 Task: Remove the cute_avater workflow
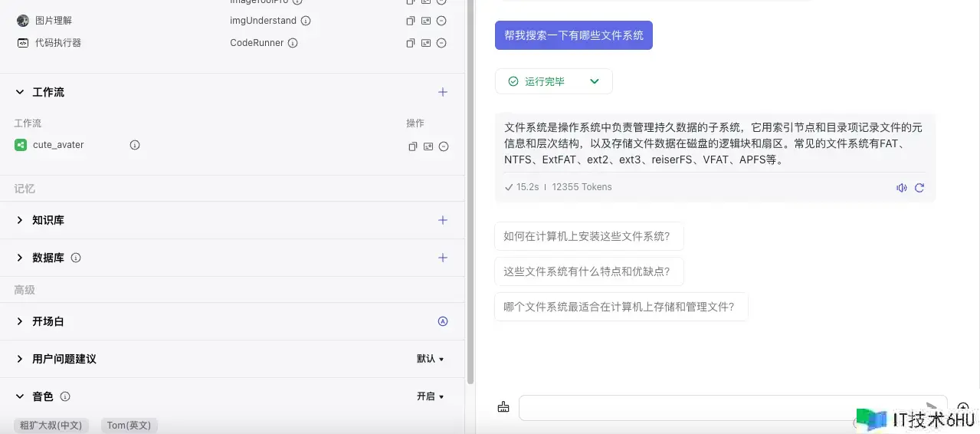(443, 146)
